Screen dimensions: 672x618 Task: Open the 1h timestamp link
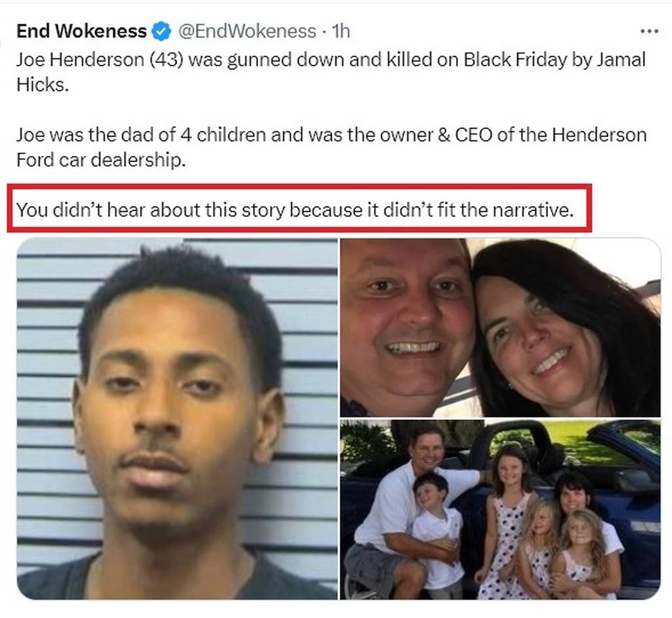point(341,31)
